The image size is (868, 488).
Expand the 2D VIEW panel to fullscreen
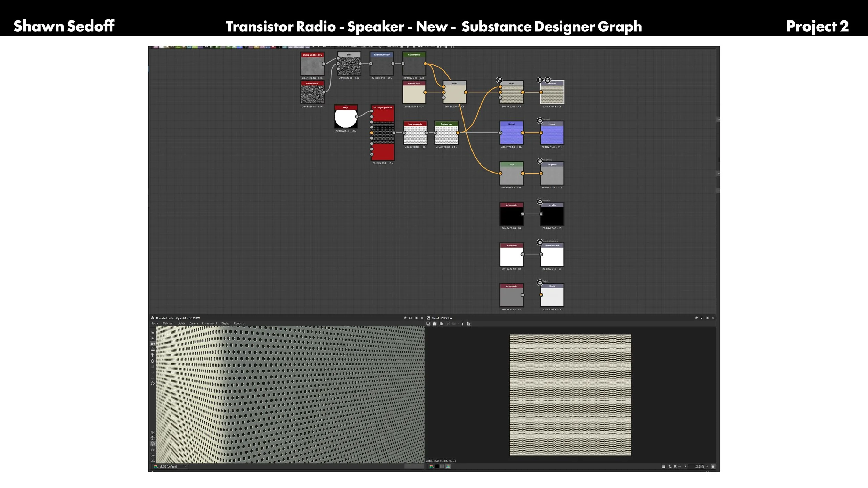707,318
